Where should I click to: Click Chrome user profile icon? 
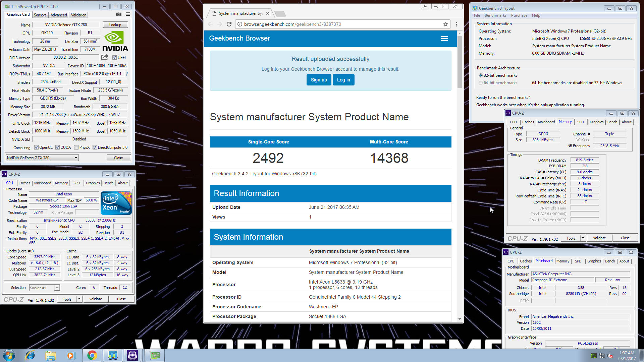pos(425,6)
